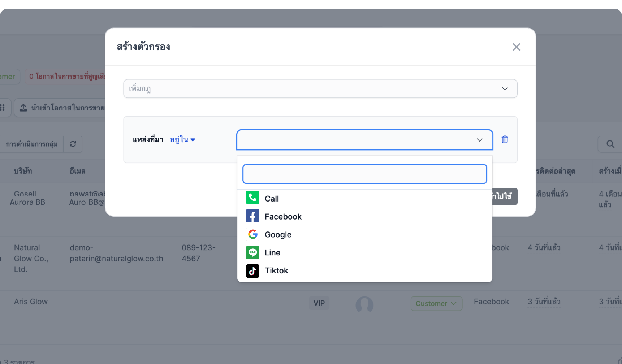Click the avatar placeholder in Aris Glow row

[x=364, y=304]
